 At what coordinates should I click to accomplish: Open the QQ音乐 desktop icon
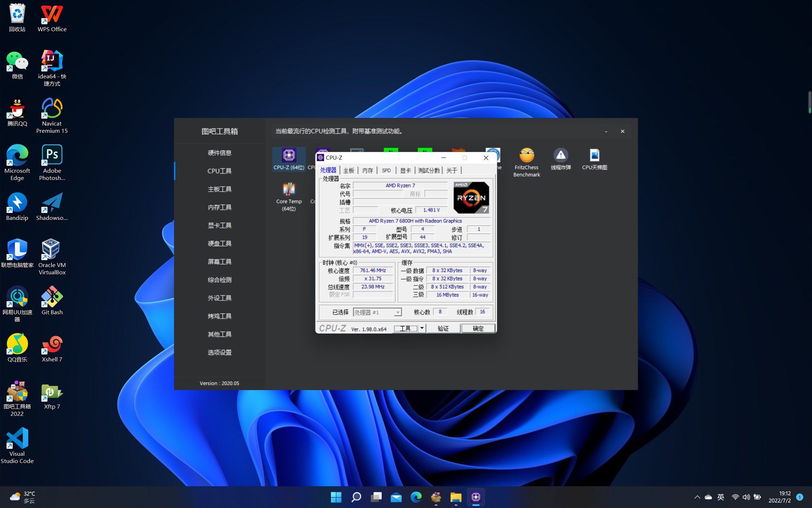17,348
